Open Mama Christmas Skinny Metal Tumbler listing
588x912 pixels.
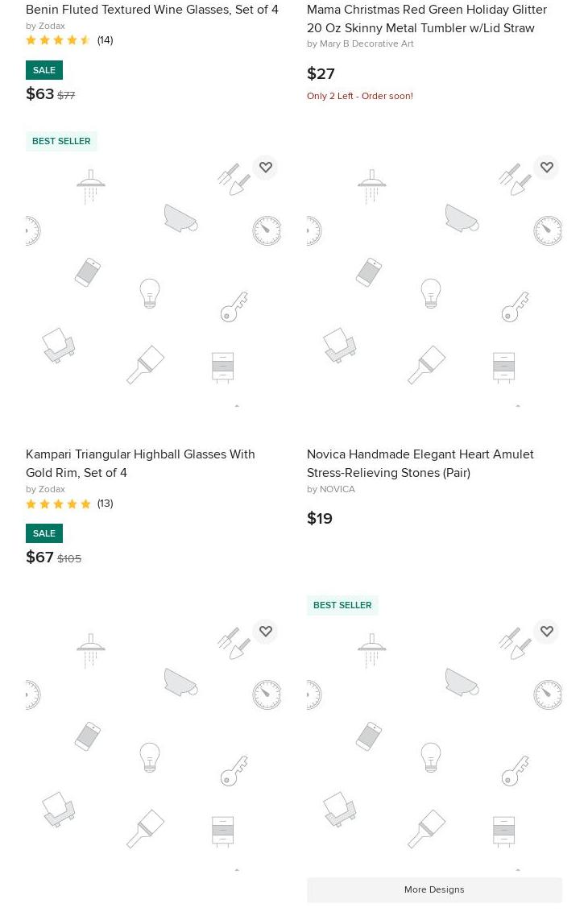[x=427, y=19]
